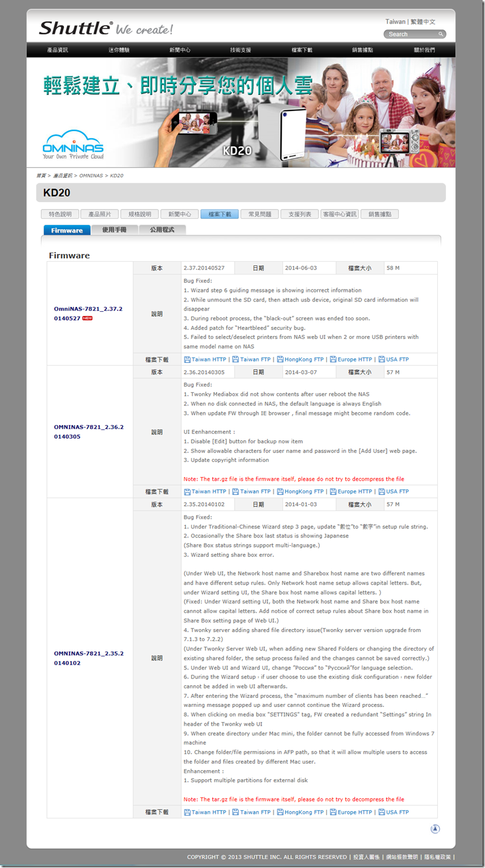Click the disk icon for the 2.37 Taiwan HTTP download
This screenshot has height=868, width=485.
coord(187,360)
